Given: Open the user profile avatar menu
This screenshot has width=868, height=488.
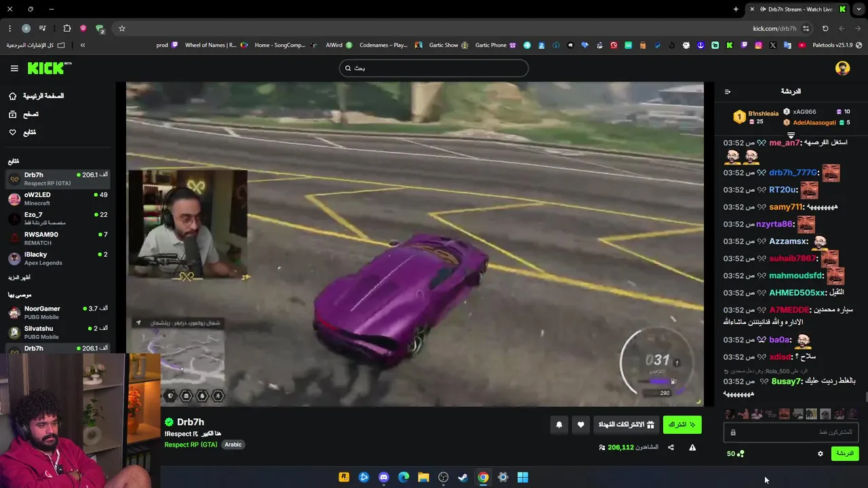Looking at the screenshot, I should 842,68.
